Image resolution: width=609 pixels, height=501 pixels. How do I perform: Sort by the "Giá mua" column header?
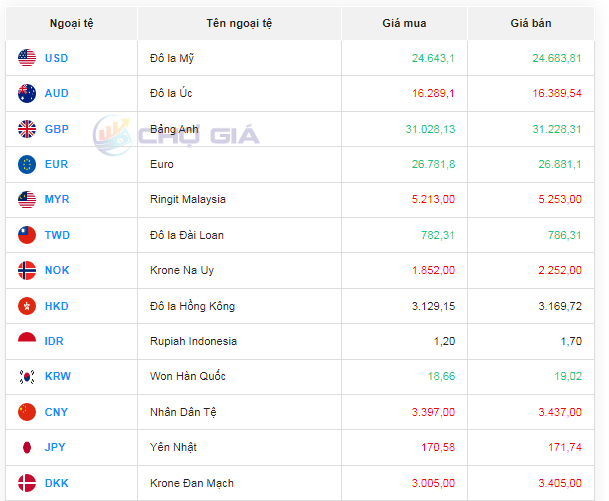pos(404,23)
